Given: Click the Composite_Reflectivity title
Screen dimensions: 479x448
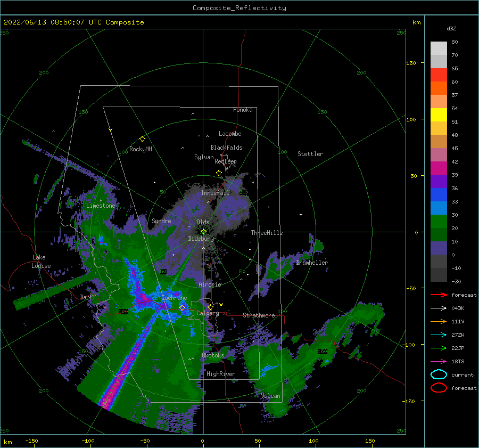Looking at the screenshot, I should (x=239, y=8).
